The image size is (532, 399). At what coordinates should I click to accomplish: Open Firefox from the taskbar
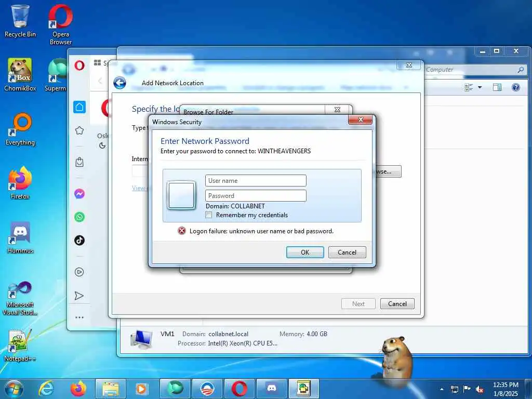point(78,389)
